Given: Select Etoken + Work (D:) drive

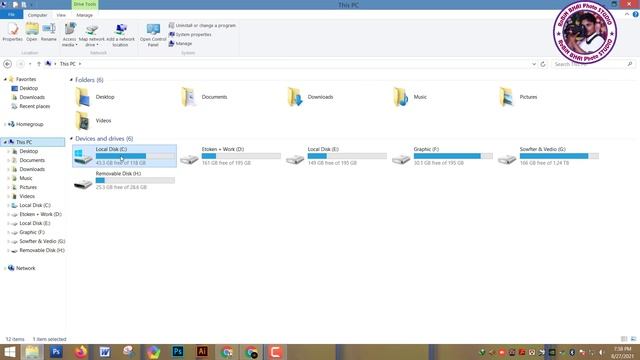Looking at the screenshot, I should click(x=230, y=156).
